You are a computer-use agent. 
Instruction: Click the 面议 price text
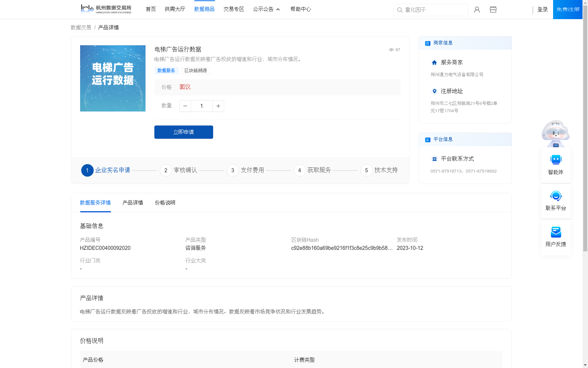(185, 87)
